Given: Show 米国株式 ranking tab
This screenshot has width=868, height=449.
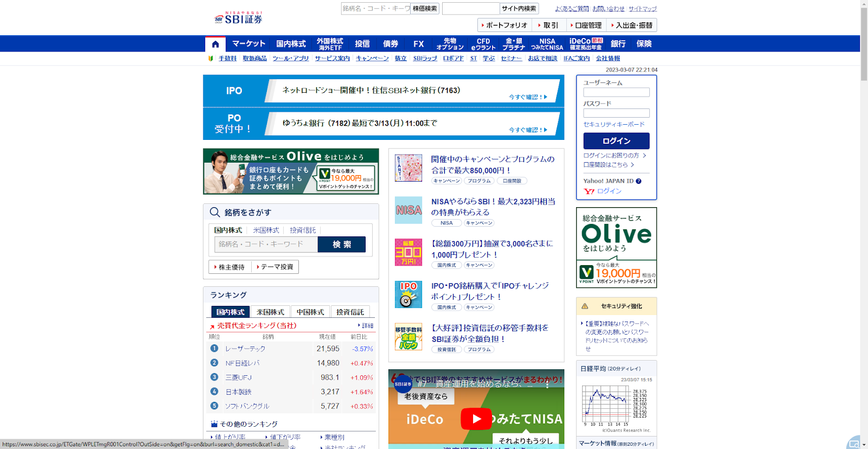Looking at the screenshot, I should click(x=270, y=312).
